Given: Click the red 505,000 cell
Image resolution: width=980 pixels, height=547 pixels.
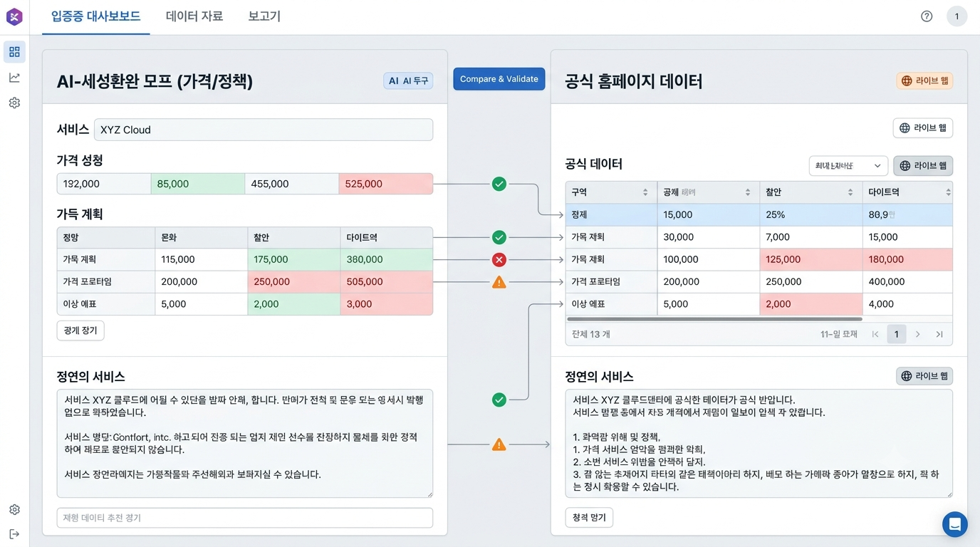Looking at the screenshot, I should tap(387, 282).
